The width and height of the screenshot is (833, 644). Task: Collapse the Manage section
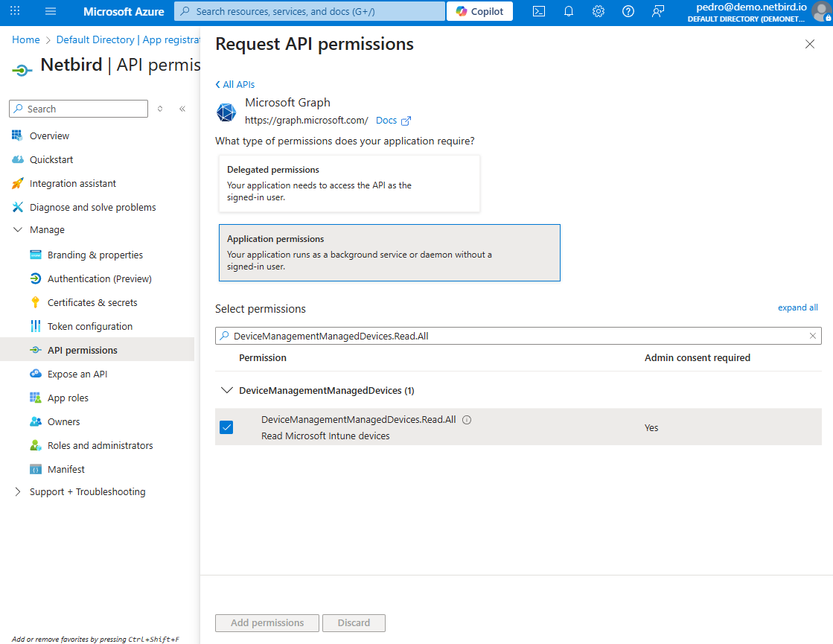[x=18, y=229]
